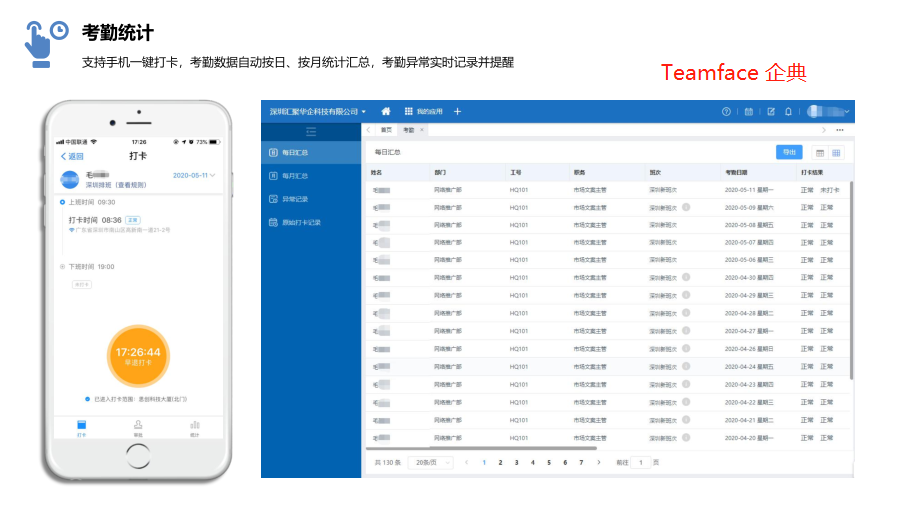Click the next page arrow
The height and width of the screenshot is (518, 923).
(x=599, y=463)
